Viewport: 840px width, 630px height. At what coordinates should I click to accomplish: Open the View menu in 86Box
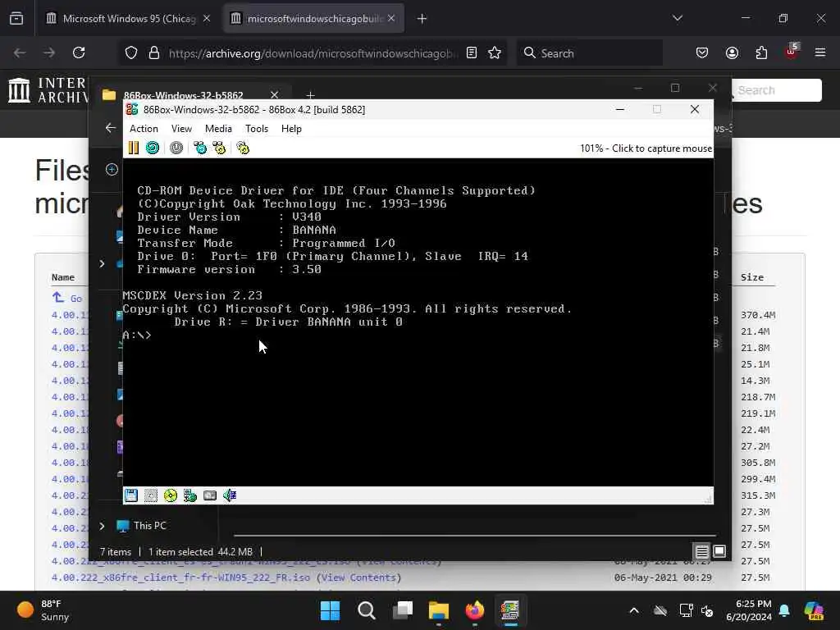[181, 129]
